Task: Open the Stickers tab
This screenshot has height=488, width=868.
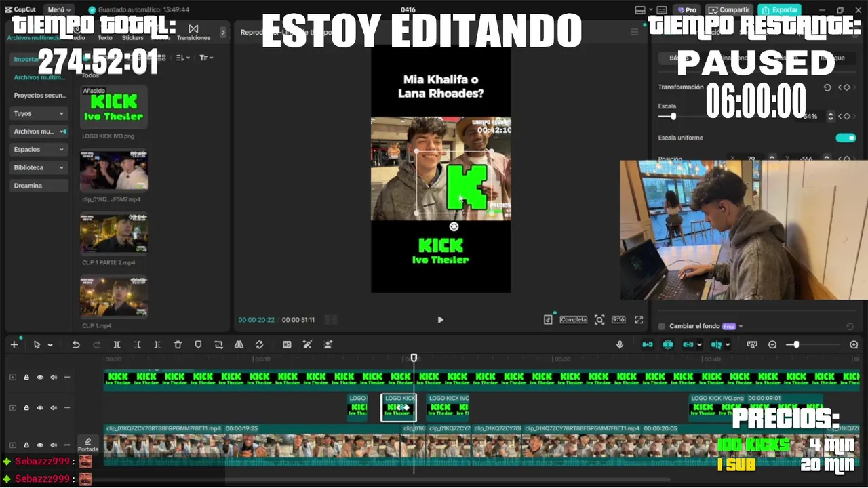Action: tap(132, 33)
